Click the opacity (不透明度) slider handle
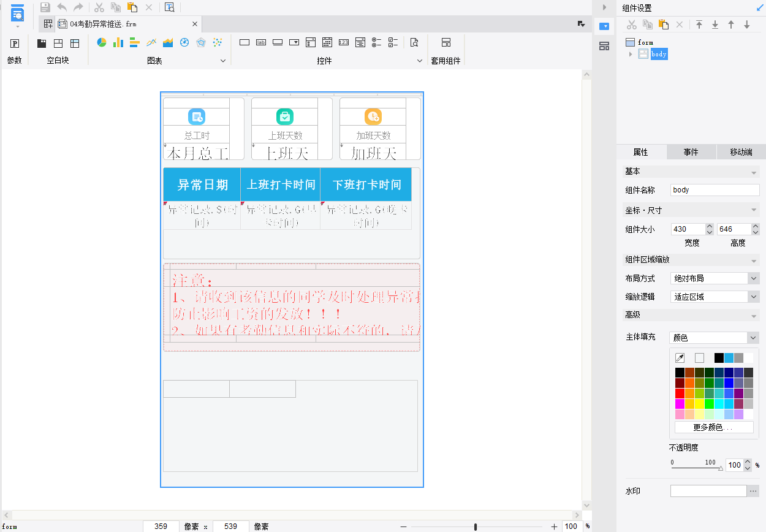The height and width of the screenshot is (532, 766). 720,468
